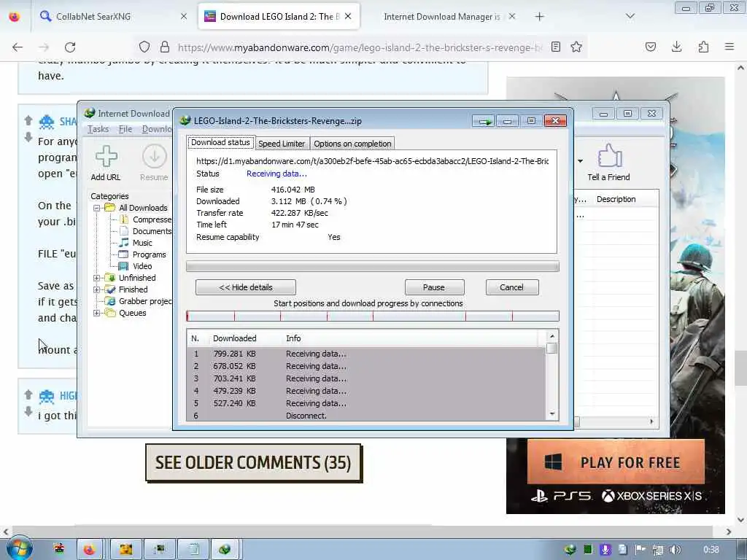Click the volume speaker tray icon
Image resolution: width=747 pixels, height=560 pixels.
[x=675, y=550]
